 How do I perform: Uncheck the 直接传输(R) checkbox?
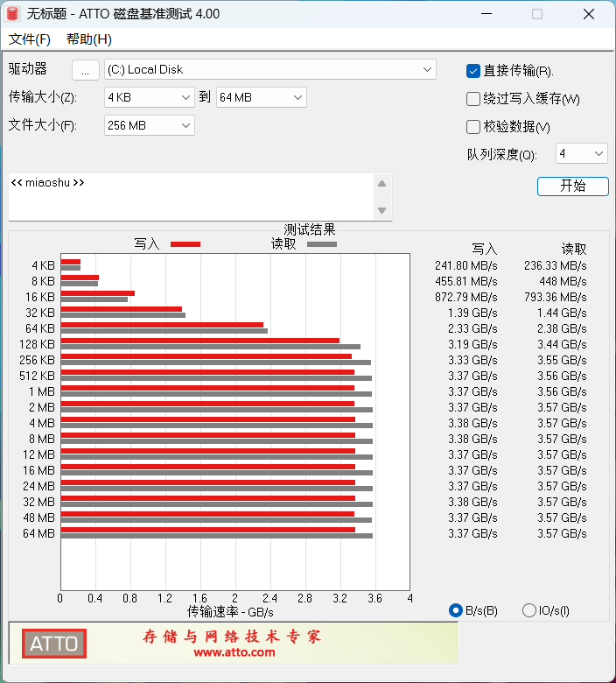pyautogui.click(x=473, y=71)
